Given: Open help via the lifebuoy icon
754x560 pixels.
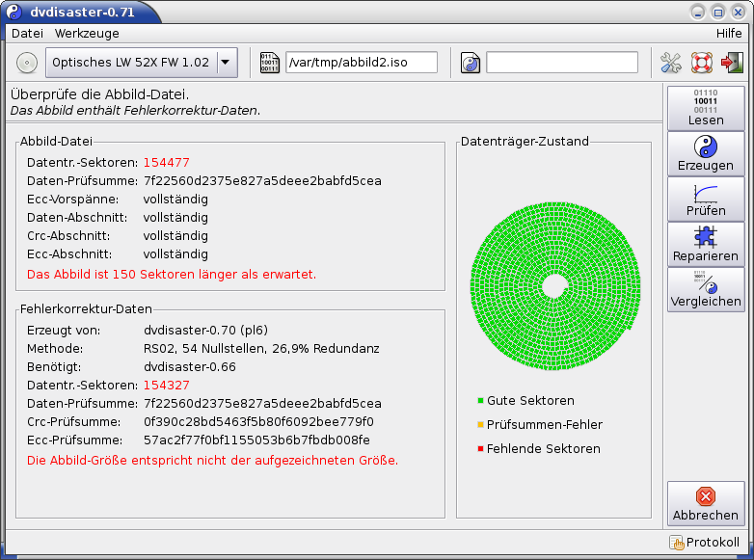Looking at the screenshot, I should click(x=702, y=63).
